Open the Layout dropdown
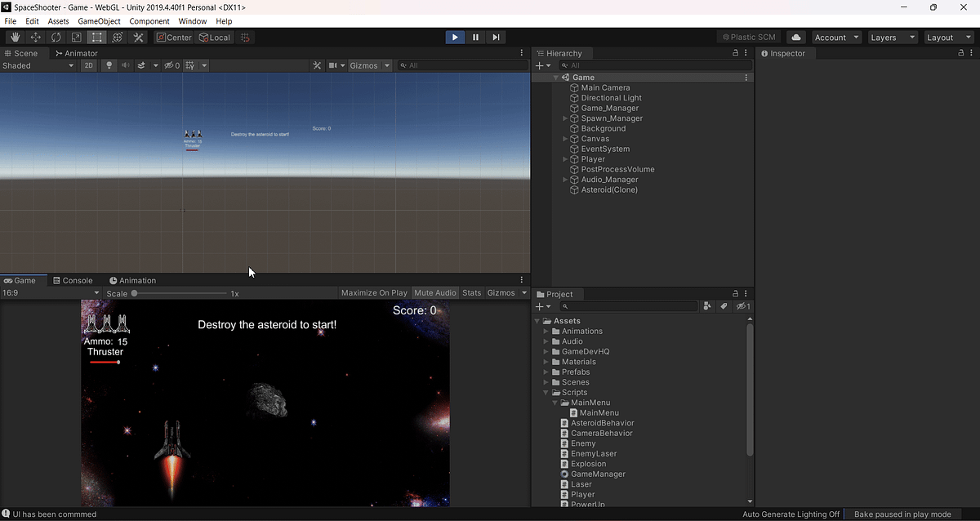The image size is (980, 521). 947,37
